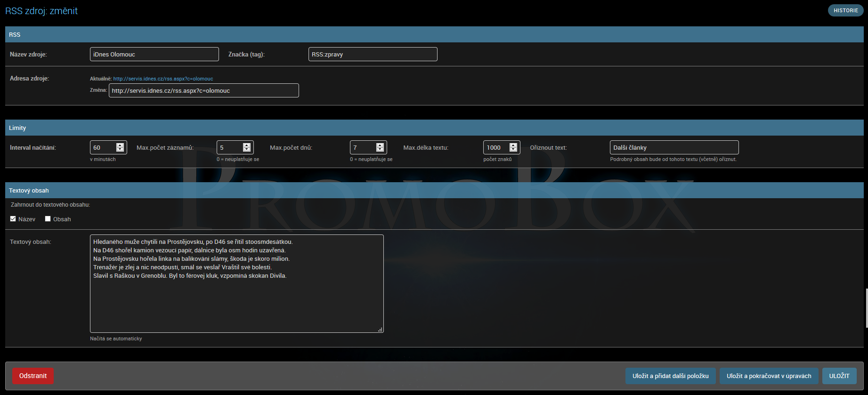868x395 pixels.
Task: Decrease Max.délka textu using down arrow
Action: 513,150
